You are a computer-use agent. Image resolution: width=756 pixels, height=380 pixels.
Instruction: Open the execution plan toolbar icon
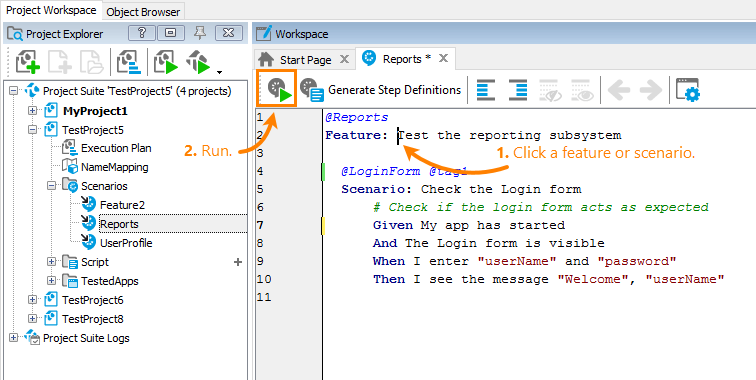pyautogui.click(x=128, y=62)
